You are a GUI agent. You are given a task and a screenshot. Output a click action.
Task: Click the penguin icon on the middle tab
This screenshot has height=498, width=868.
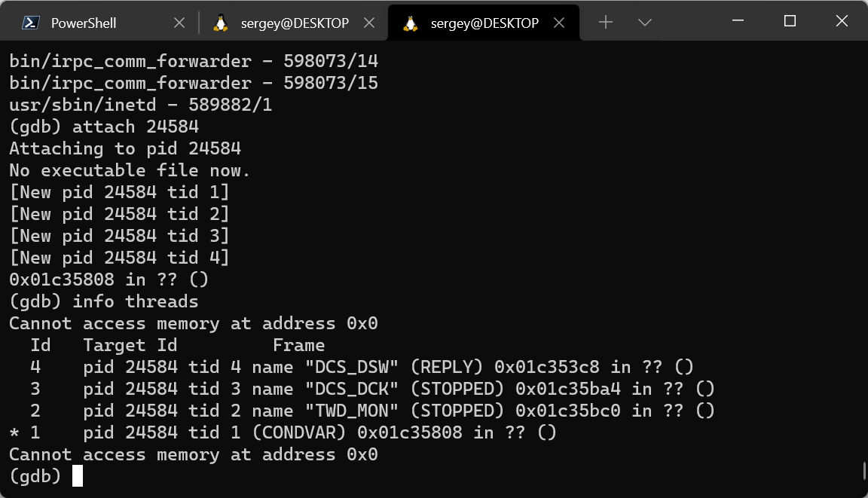tap(220, 23)
